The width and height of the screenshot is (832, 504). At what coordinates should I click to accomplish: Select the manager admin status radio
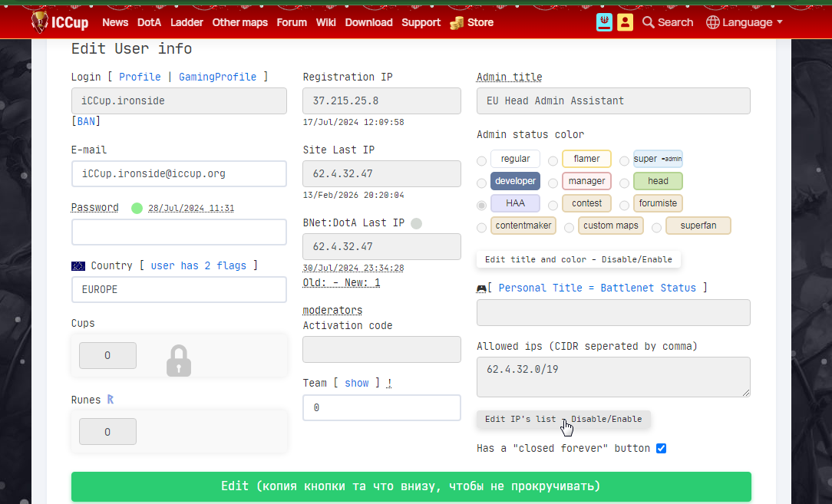click(553, 183)
